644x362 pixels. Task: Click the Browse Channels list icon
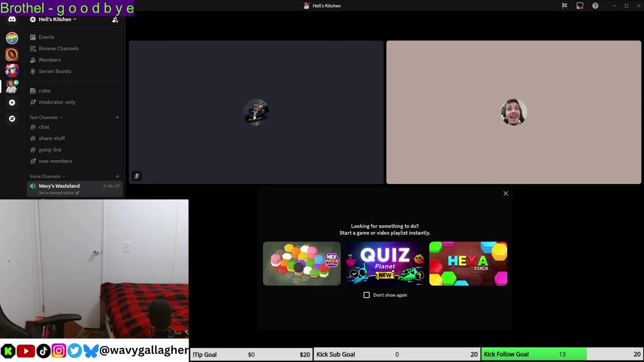[33, 48]
